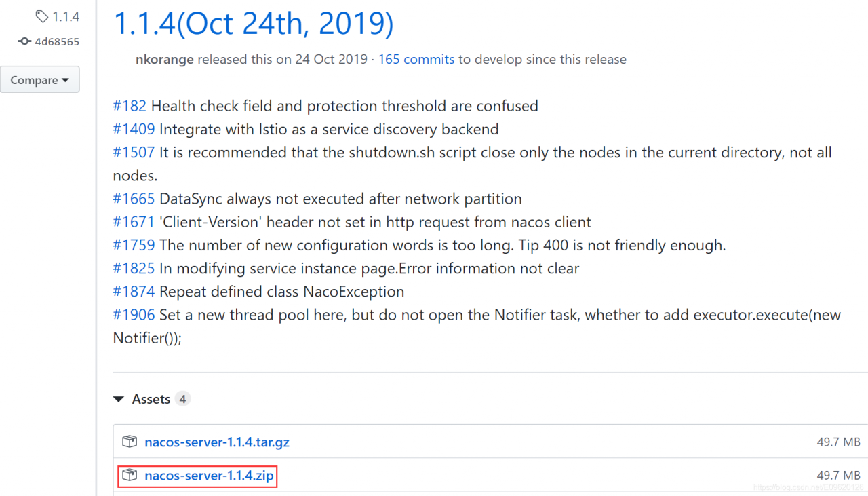868x496 pixels.
Task: Open issue #182 link
Action: click(x=130, y=106)
